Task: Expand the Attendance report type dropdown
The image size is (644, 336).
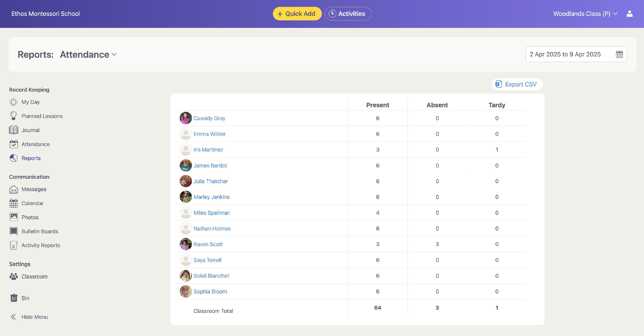Action: tap(88, 54)
